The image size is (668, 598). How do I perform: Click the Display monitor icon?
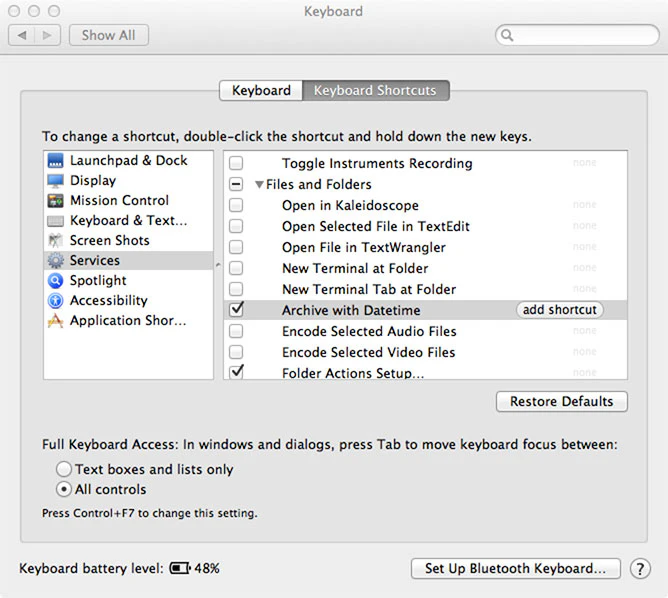pos(55,181)
